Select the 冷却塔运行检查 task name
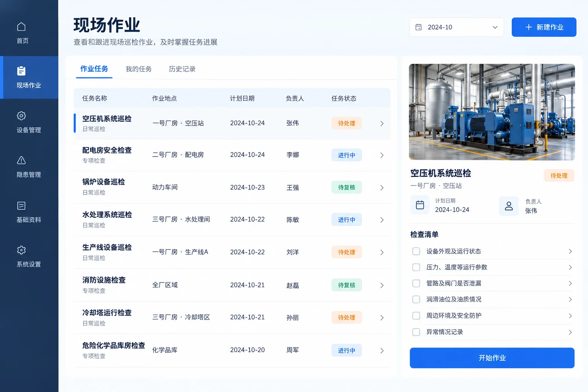The image size is (588, 392). [107, 313]
